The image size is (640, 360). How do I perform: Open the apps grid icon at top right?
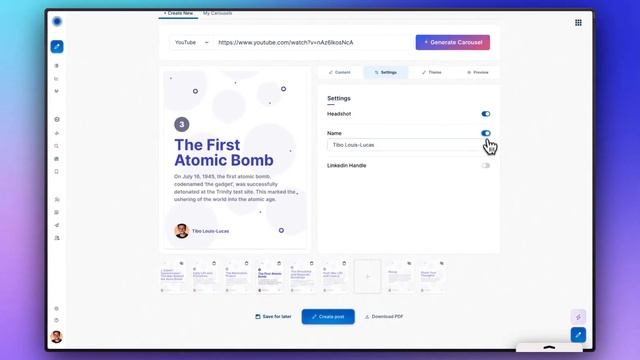pos(578,23)
